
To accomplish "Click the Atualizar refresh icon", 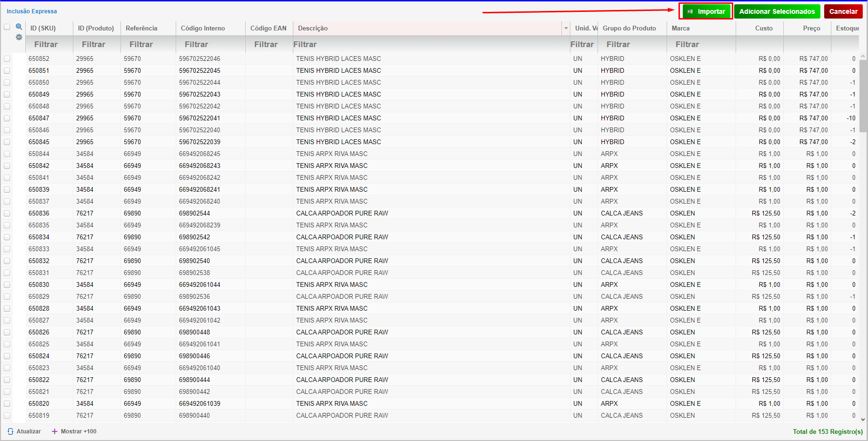I will click(10, 431).
